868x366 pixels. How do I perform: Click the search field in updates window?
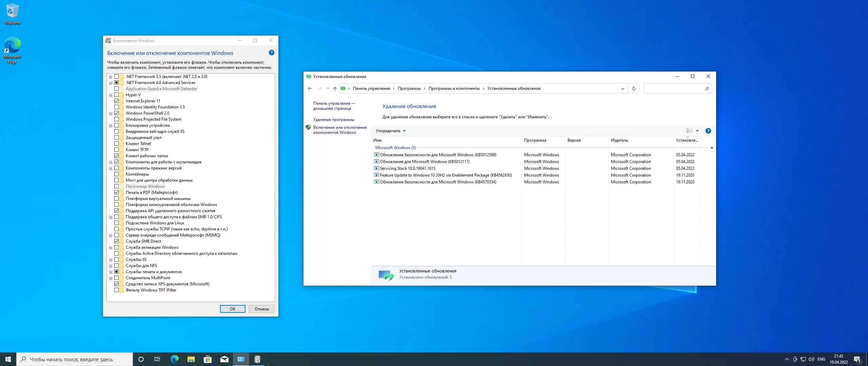[673, 88]
